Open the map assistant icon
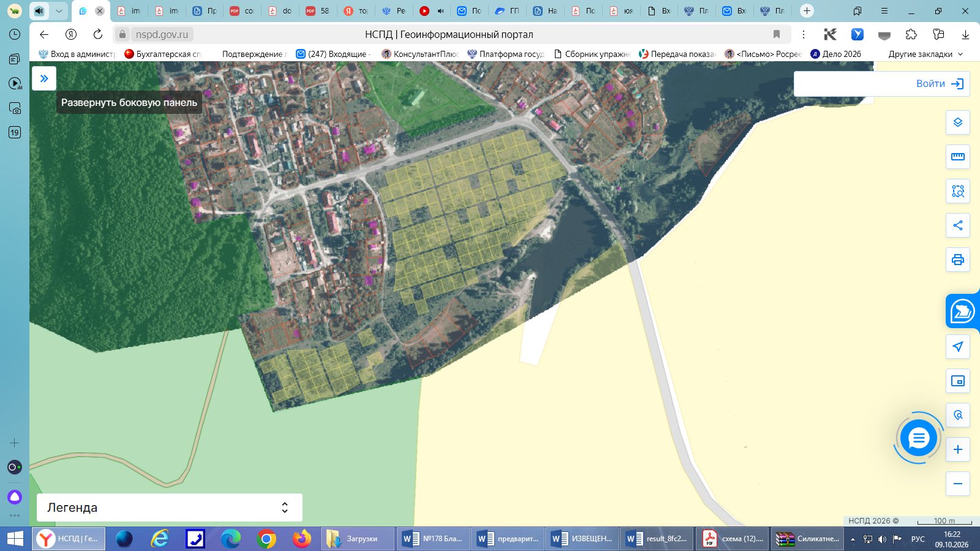The image size is (980, 551). coord(962,312)
